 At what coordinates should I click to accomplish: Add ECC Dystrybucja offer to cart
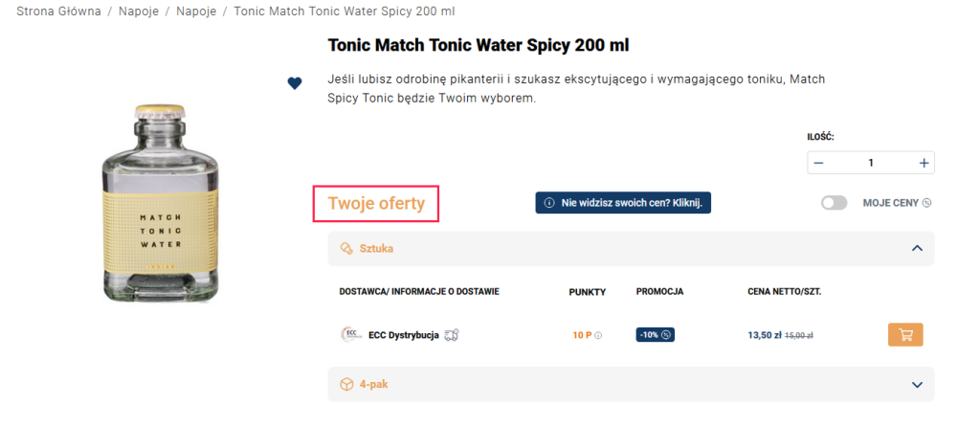905,335
